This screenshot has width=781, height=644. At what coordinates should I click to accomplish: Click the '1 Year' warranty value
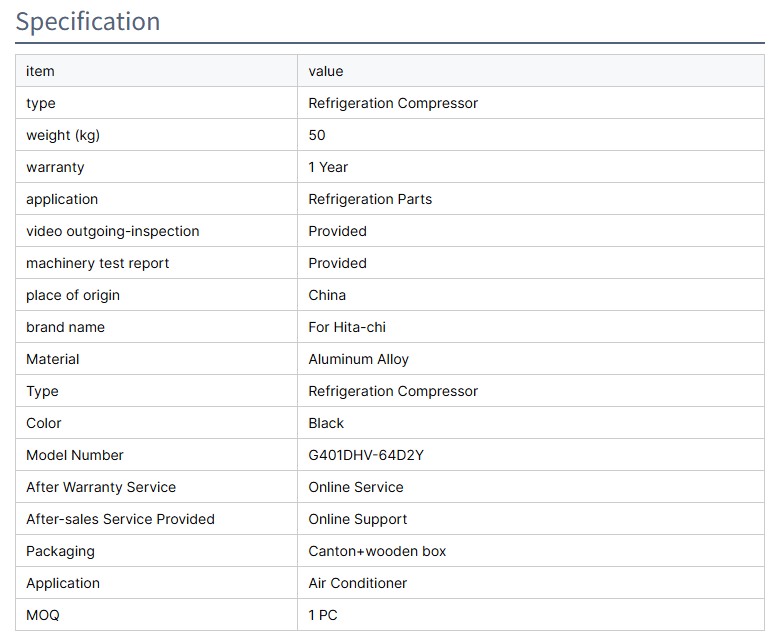[328, 167]
